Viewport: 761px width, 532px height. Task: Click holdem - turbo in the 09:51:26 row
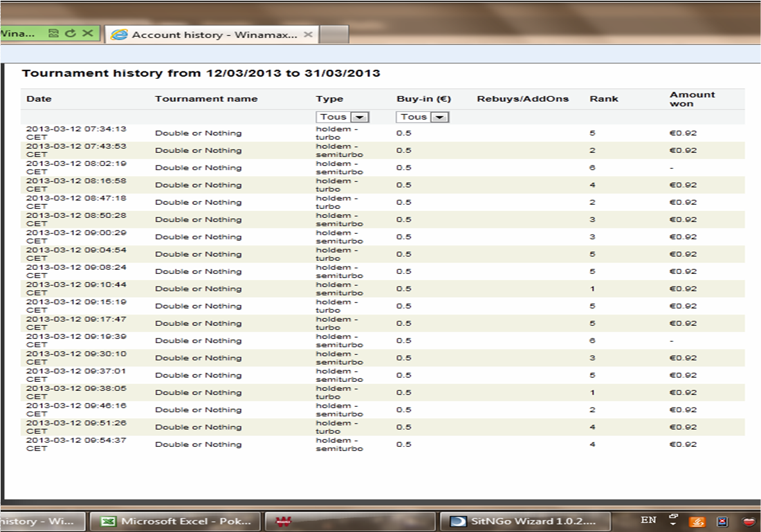337,427
